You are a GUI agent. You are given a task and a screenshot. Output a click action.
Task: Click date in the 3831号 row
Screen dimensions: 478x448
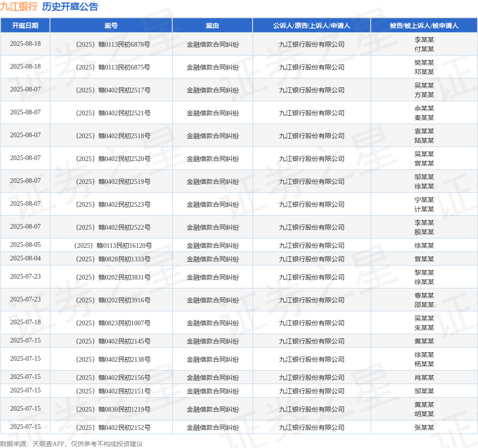click(25, 276)
